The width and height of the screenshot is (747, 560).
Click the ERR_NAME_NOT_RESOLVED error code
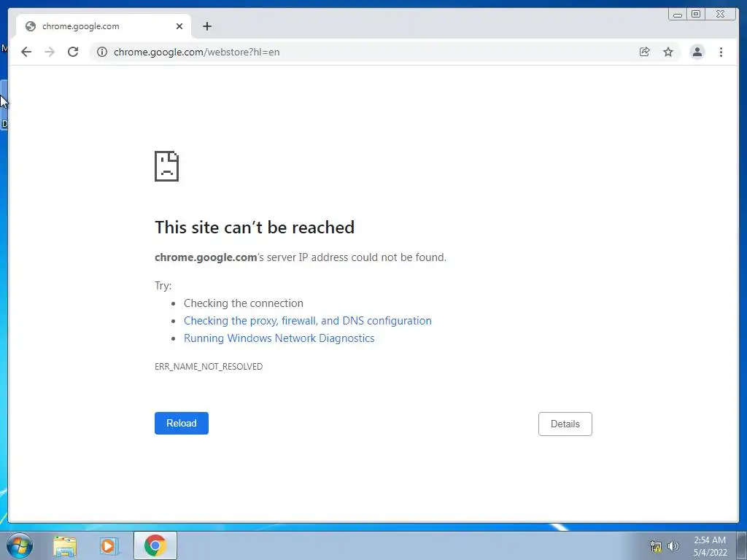209,366
